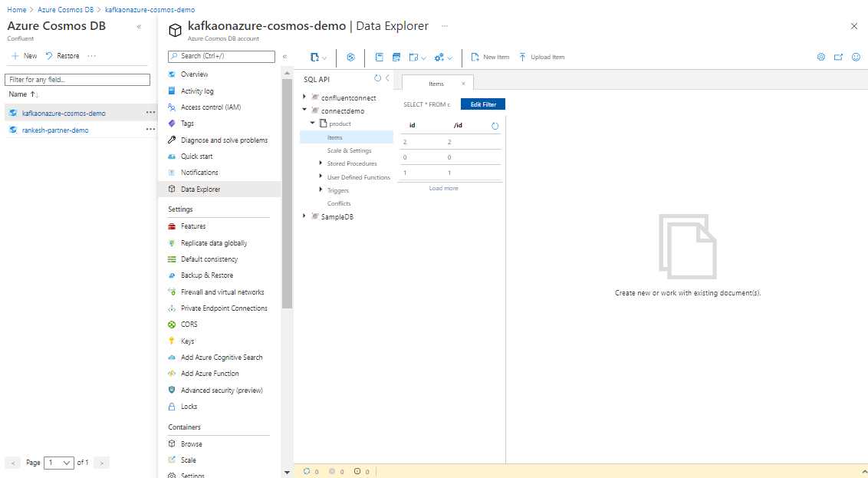Go to Home breadcrumb
Viewport: 868px width, 478px height.
coord(17,10)
